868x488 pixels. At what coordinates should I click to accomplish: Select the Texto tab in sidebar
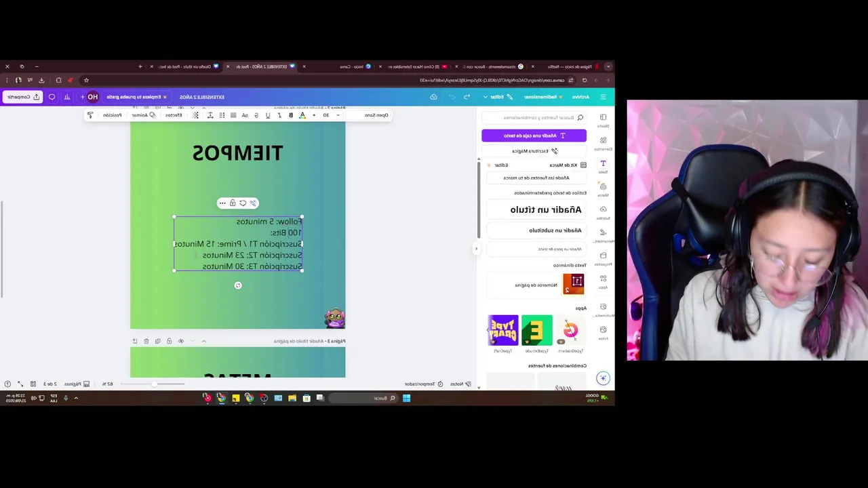click(x=603, y=166)
